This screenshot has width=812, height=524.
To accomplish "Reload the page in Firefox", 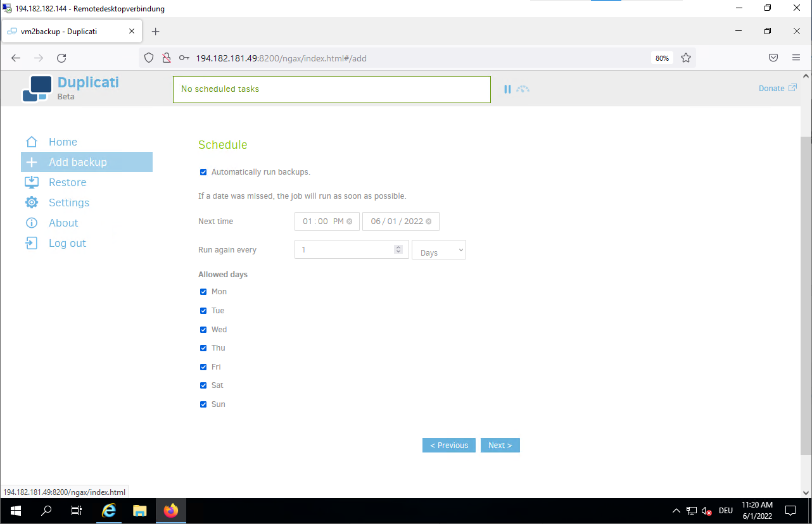I will (x=61, y=58).
